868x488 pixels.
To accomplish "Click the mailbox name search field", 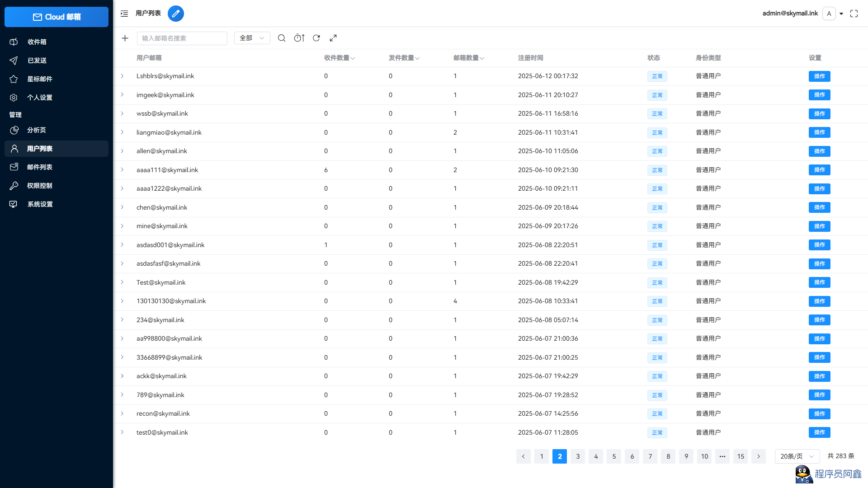I will pos(182,38).
